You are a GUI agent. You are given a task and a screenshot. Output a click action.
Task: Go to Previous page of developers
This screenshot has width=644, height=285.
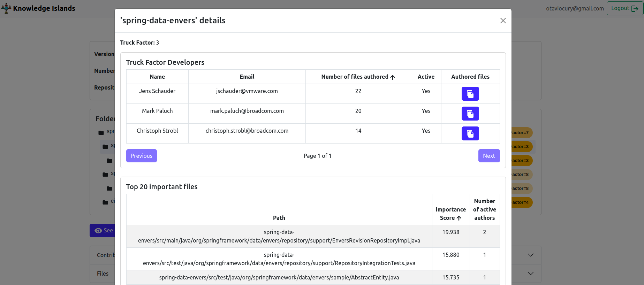141,156
